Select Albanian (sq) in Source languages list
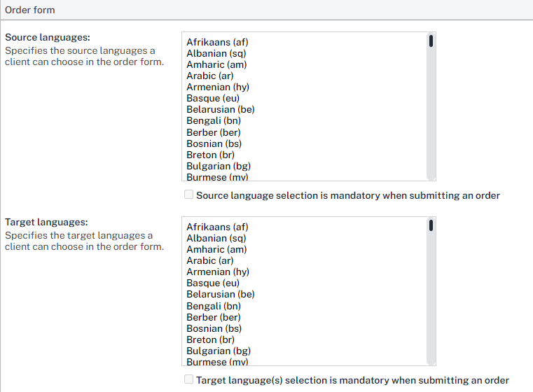 coord(216,53)
